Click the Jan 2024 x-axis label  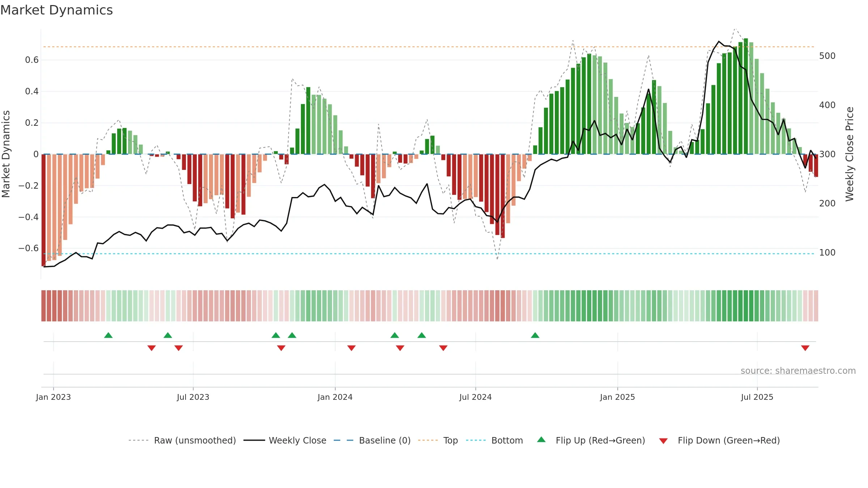(x=335, y=397)
